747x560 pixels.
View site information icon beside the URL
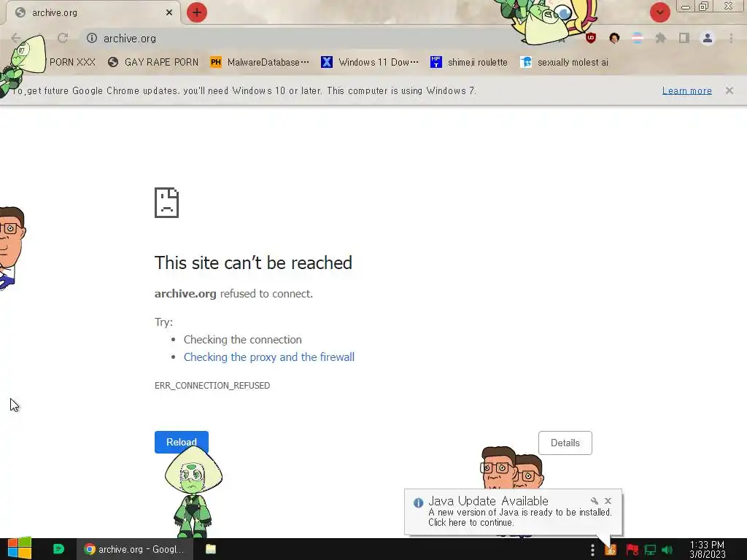click(x=92, y=38)
